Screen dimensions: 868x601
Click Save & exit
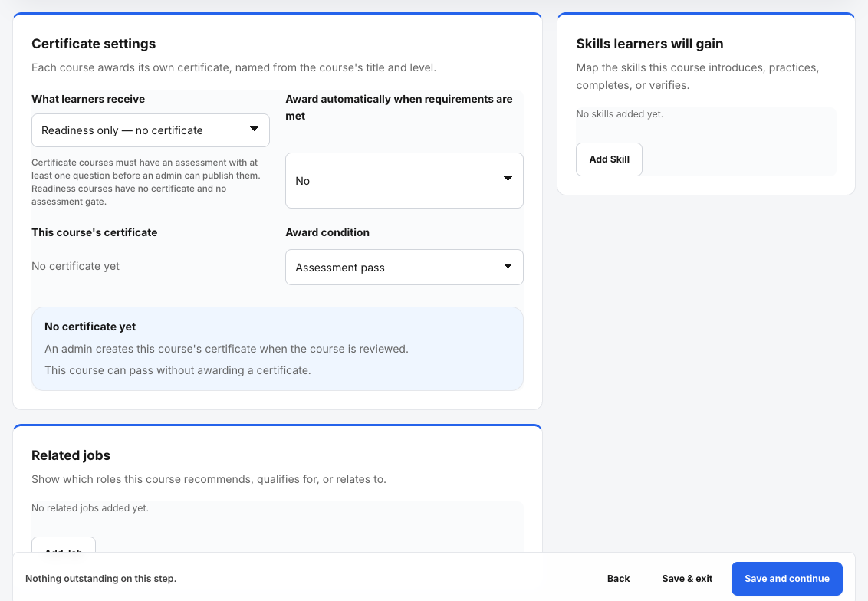[x=687, y=578]
